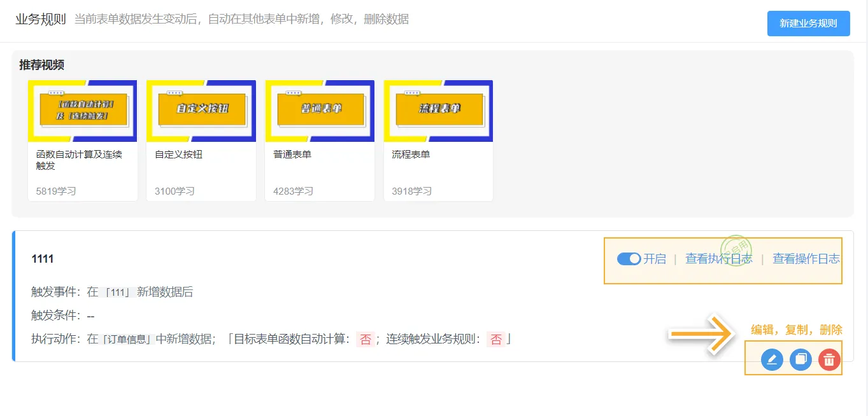
Task: Click the 新建业务规则 button
Action: [808, 24]
